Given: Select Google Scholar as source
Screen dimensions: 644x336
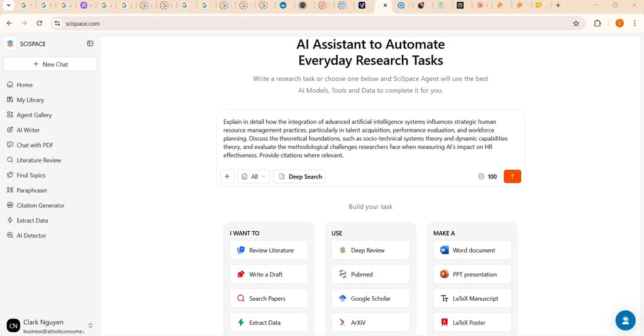Looking at the screenshot, I should point(370,299).
